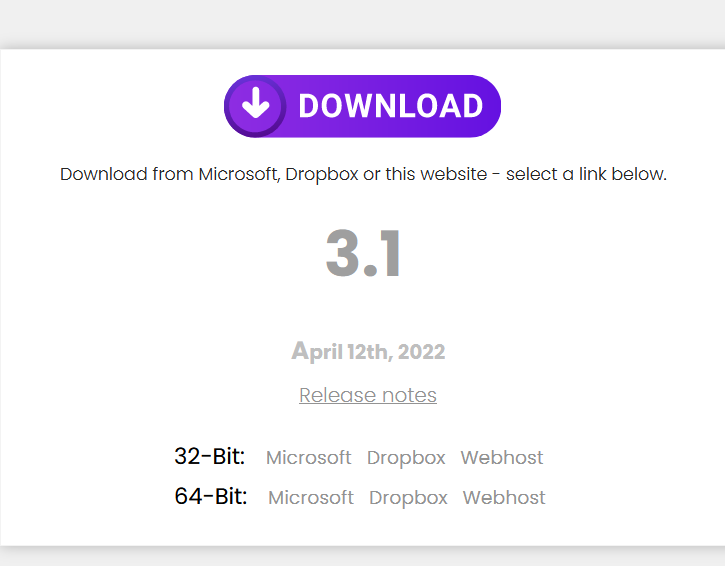
Task: Click the word Dropbox in the description sentence
Action: point(322,175)
